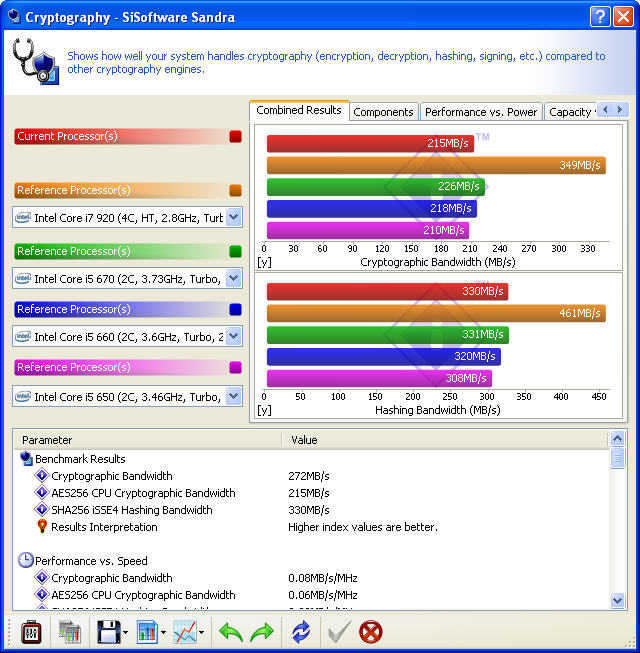
Task: Switch to Components tab
Action: (x=383, y=112)
